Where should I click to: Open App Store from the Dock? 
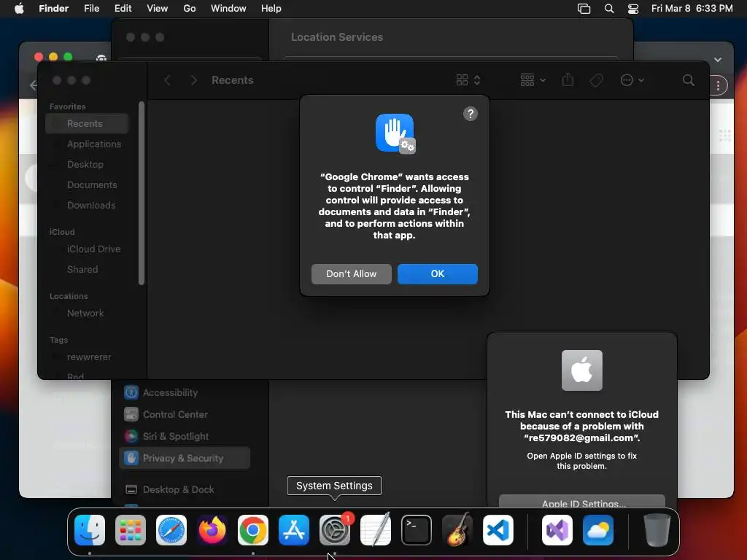pyautogui.click(x=294, y=530)
